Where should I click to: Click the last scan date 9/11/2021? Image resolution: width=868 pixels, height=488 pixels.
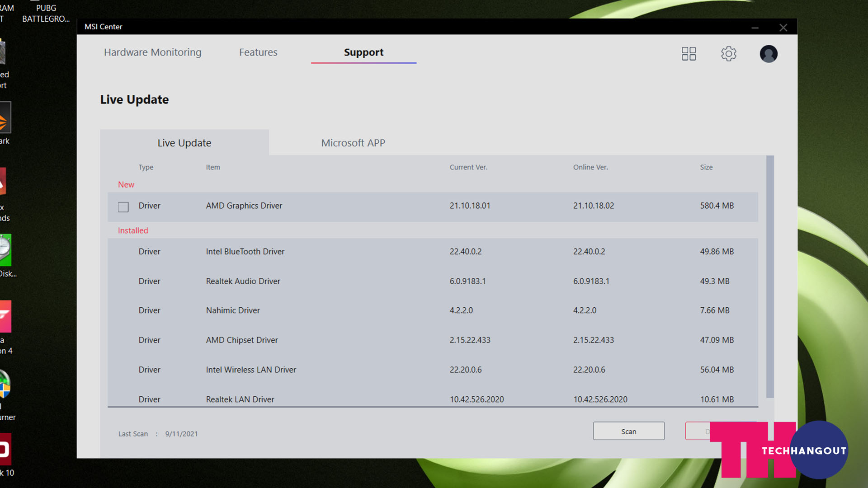(181, 434)
